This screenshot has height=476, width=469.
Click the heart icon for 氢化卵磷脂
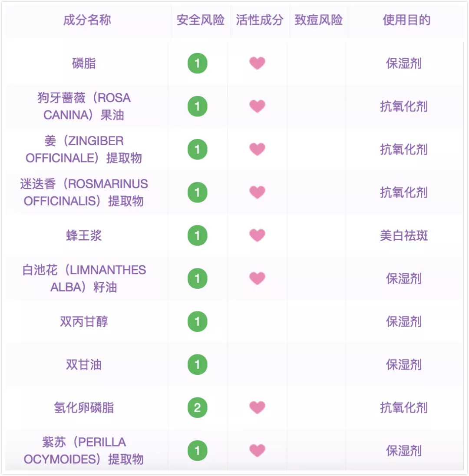click(258, 407)
